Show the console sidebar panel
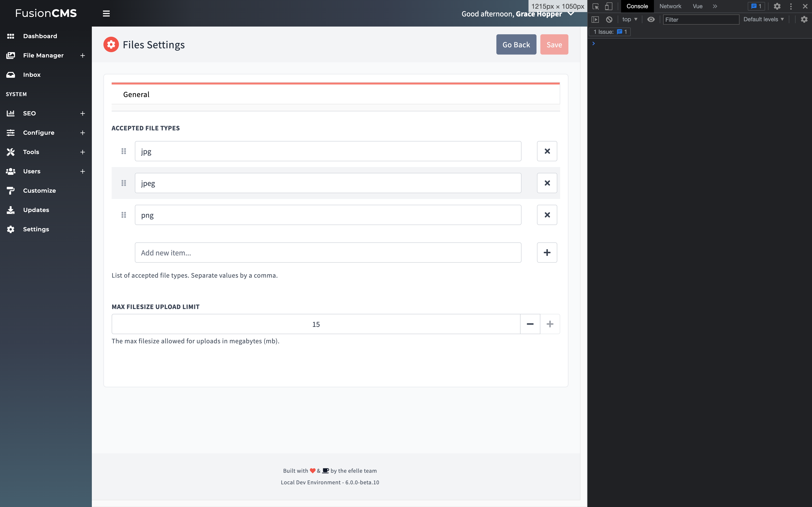812x507 pixels. (x=595, y=20)
